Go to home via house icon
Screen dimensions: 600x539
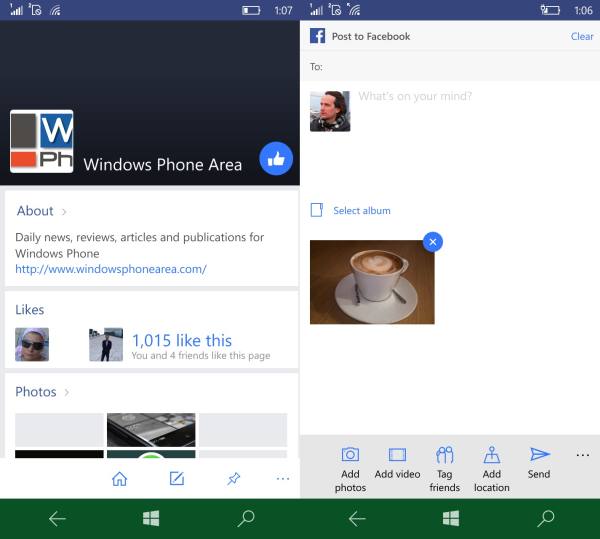(x=119, y=479)
